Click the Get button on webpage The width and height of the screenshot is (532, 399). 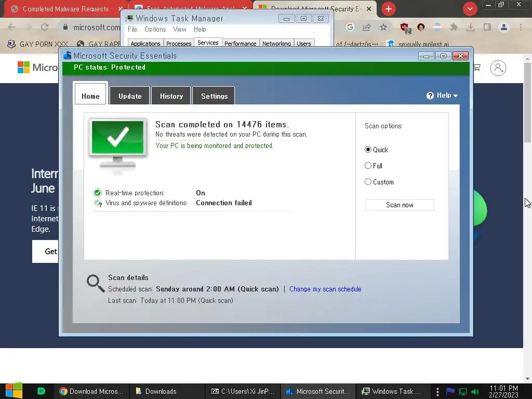coord(45,251)
